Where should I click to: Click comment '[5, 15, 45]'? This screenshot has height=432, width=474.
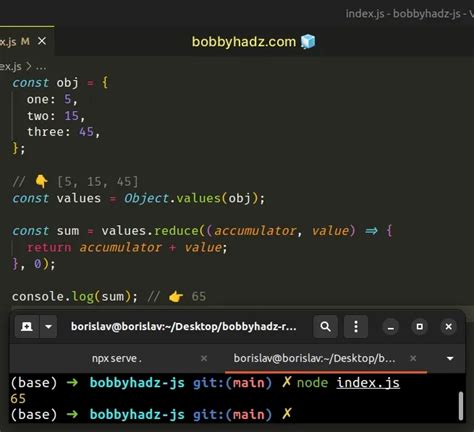97,182
